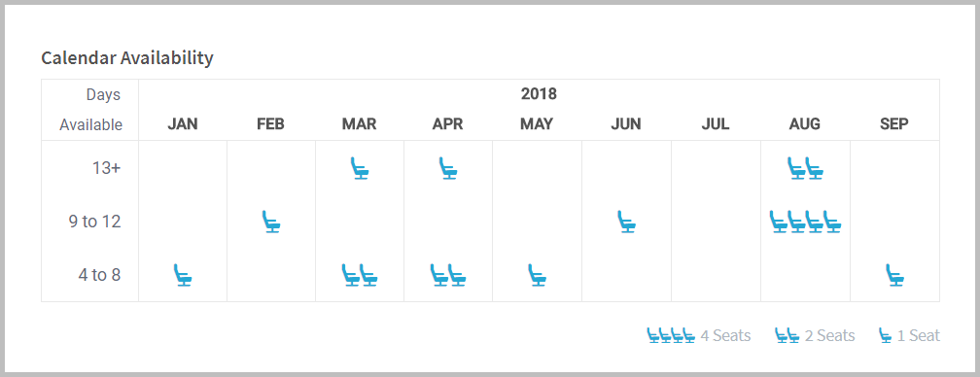
Task: Choose August 9 to 12 four-seat icon
Action: [x=805, y=222]
